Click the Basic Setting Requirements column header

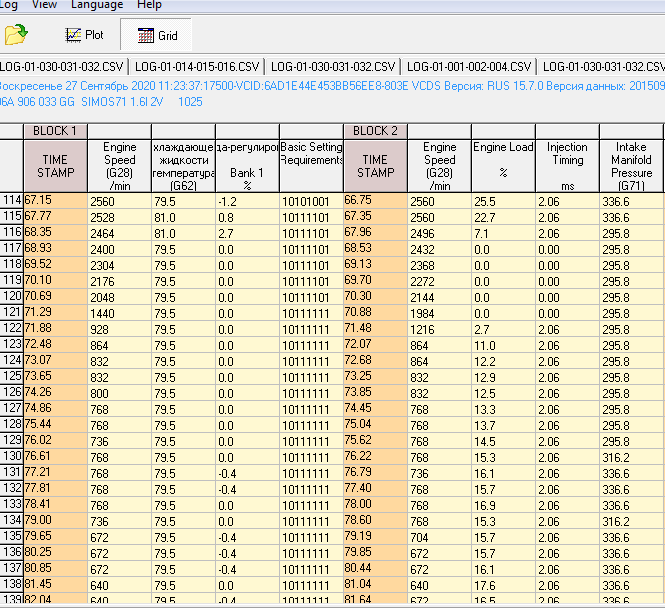click(x=311, y=166)
